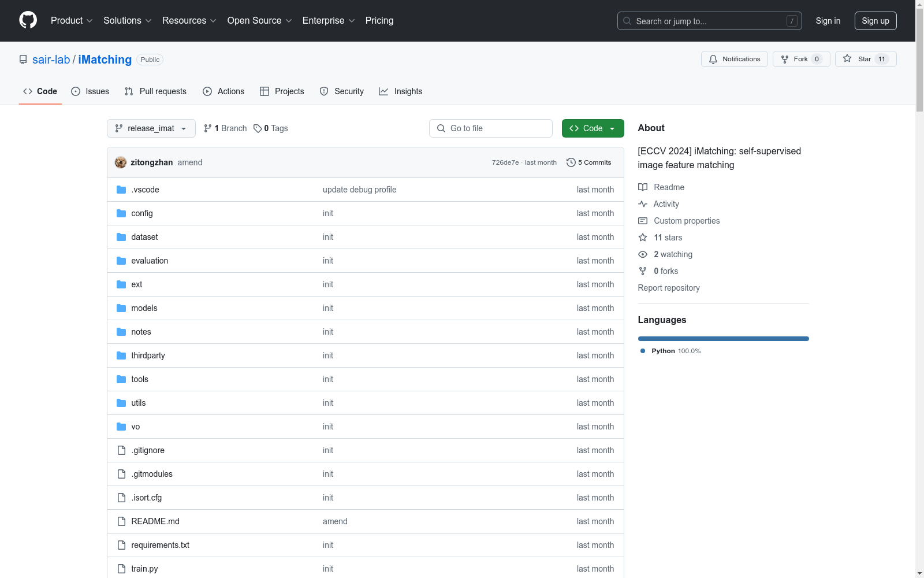Open the Security tab

point(342,91)
